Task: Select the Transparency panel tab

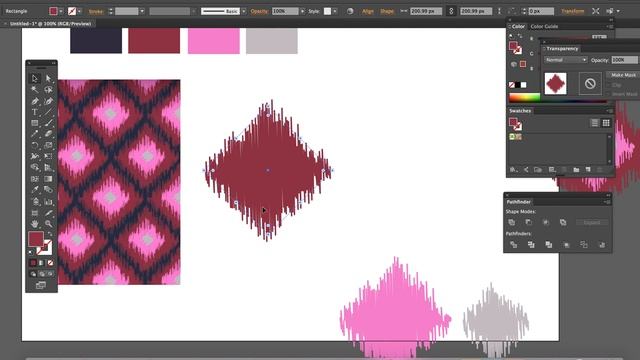Action: 562,49
